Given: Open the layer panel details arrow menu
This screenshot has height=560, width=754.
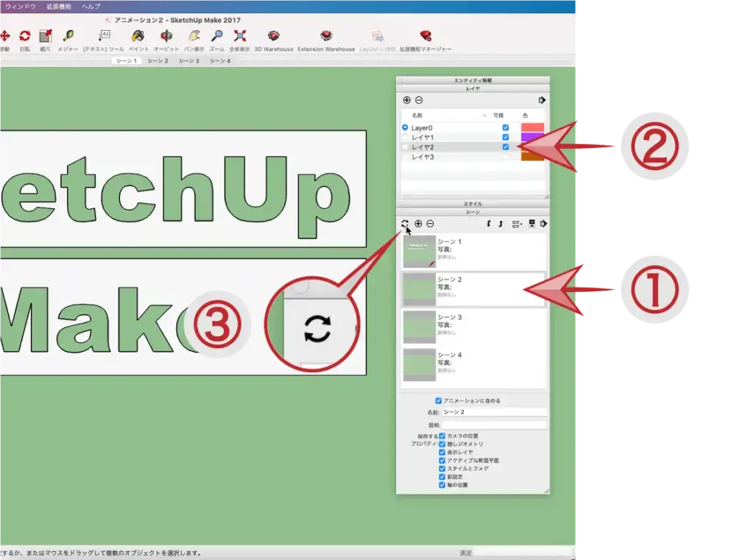Looking at the screenshot, I should click(x=543, y=100).
